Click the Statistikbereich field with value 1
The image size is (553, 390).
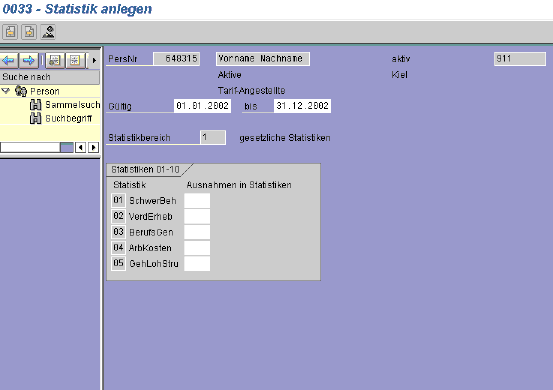point(213,138)
